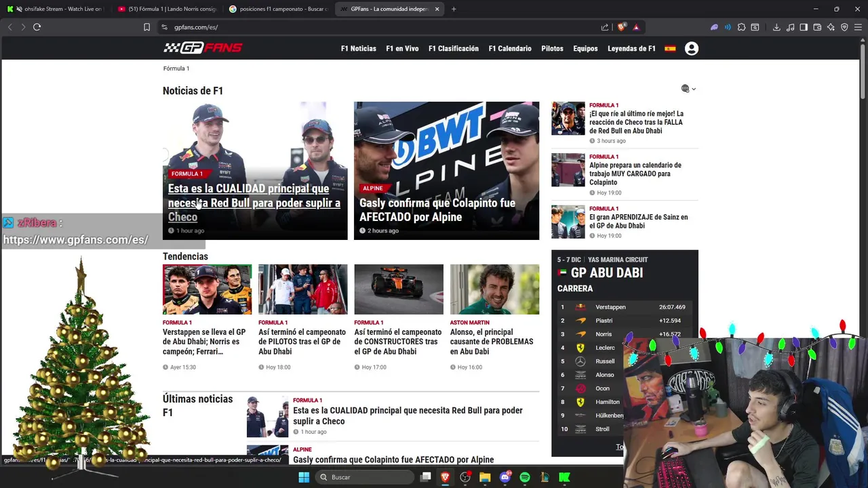Open F1 Calendario menu
868x488 pixels.
click(x=510, y=49)
